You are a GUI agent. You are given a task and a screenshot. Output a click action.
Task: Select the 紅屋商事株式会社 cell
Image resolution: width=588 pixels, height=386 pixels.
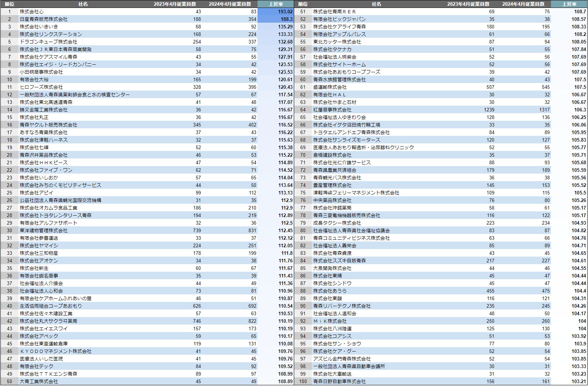[x=332, y=110]
